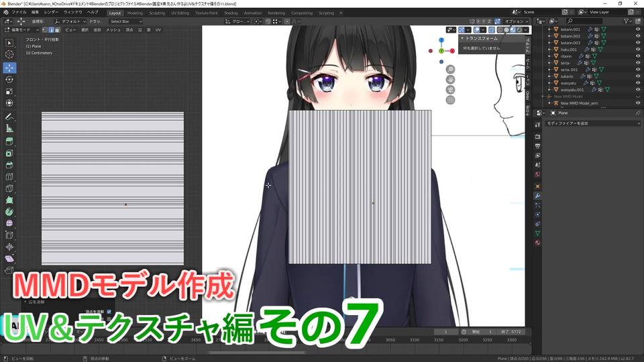
Task: Hide botann.001 in outliner
Action: [638, 29]
